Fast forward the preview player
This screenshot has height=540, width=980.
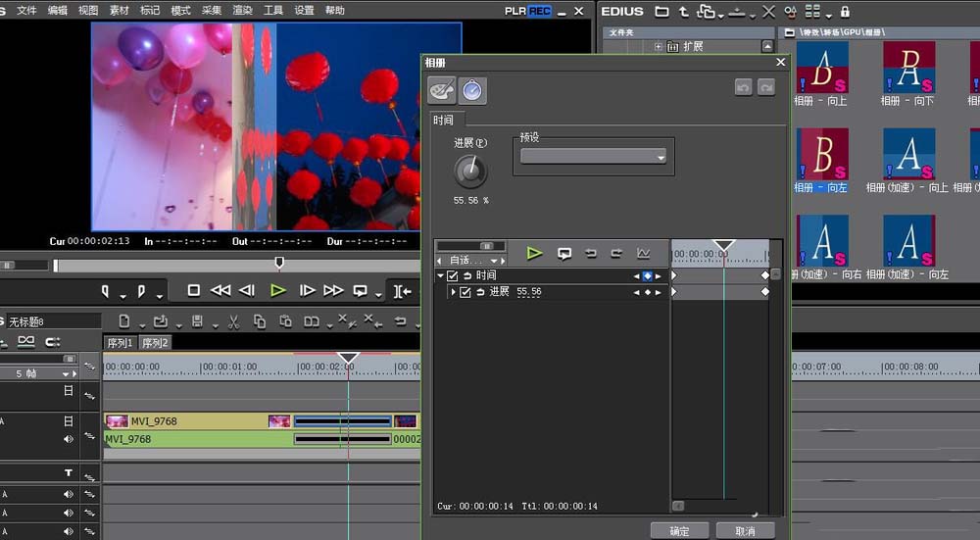[333, 291]
